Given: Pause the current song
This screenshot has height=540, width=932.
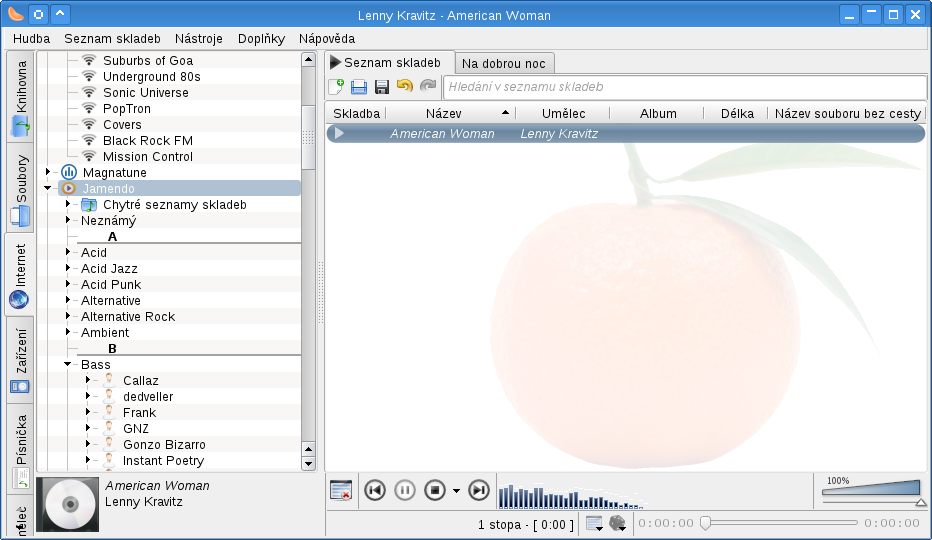Looking at the screenshot, I should [405, 490].
